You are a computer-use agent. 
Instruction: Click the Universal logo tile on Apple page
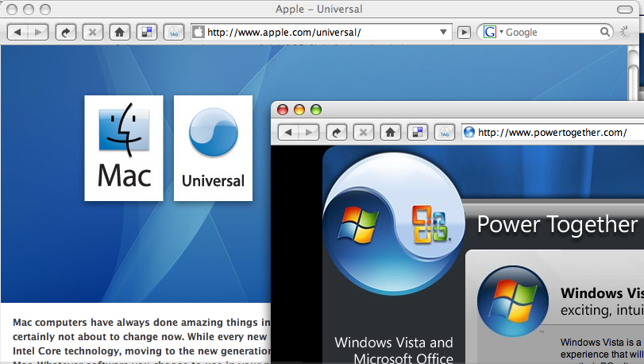tap(213, 148)
